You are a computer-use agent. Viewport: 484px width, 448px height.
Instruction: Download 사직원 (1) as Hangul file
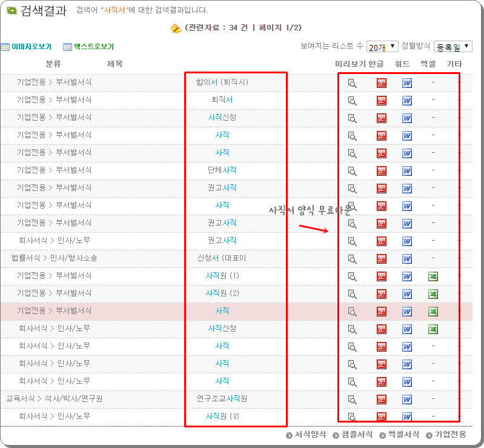pyautogui.click(x=382, y=276)
